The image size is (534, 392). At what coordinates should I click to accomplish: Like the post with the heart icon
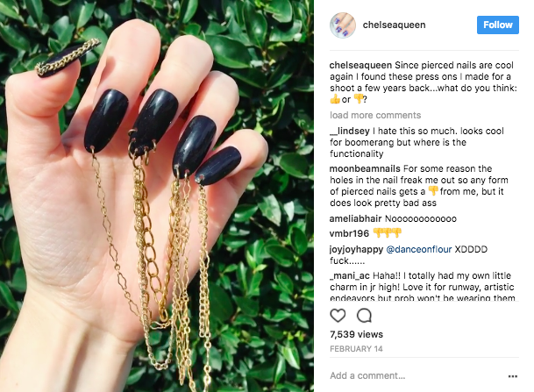[338, 316]
